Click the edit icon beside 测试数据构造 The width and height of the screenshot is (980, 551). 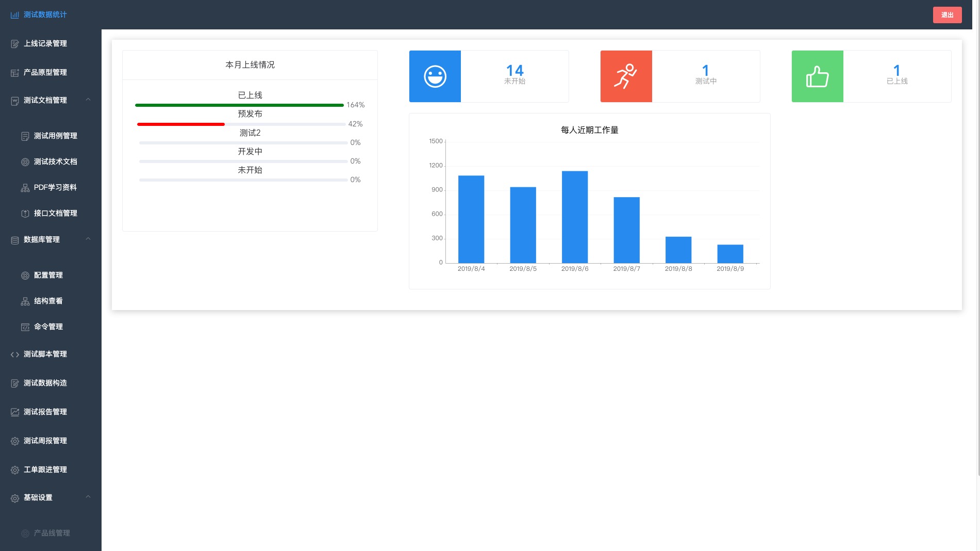15,383
